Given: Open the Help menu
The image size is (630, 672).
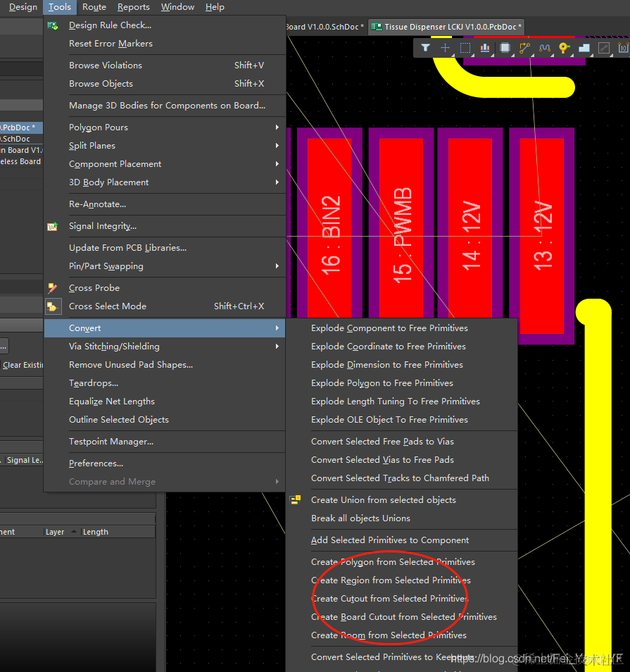Looking at the screenshot, I should click(x=215, y=7).
